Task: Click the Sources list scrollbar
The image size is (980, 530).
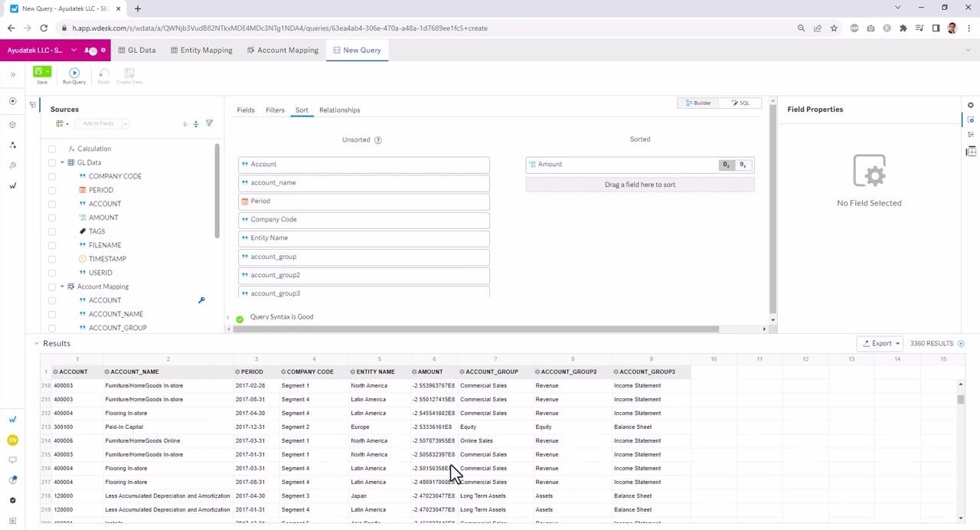Action: coord(217,190)
